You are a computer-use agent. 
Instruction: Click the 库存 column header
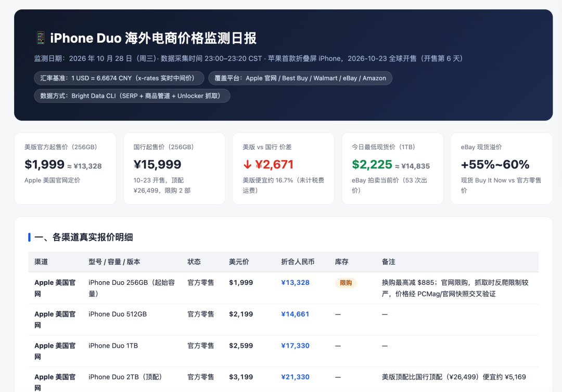[341, 262]
